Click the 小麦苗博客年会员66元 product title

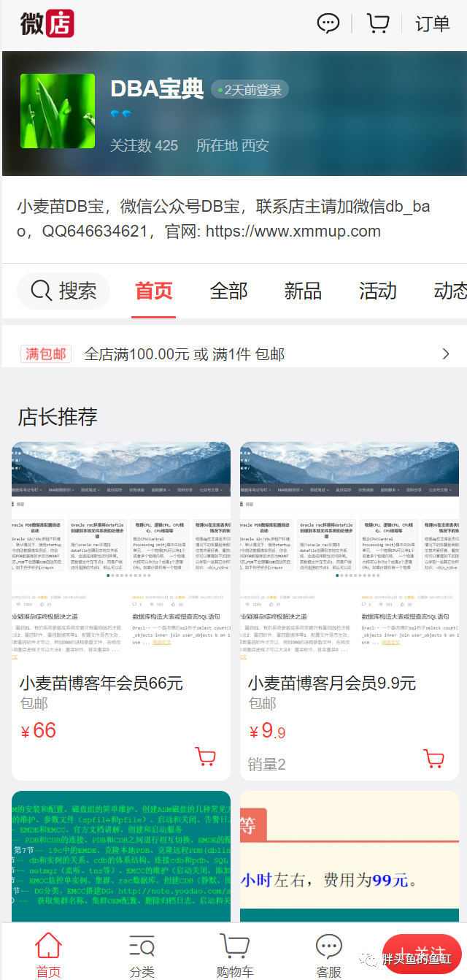(x=101, y=684)
